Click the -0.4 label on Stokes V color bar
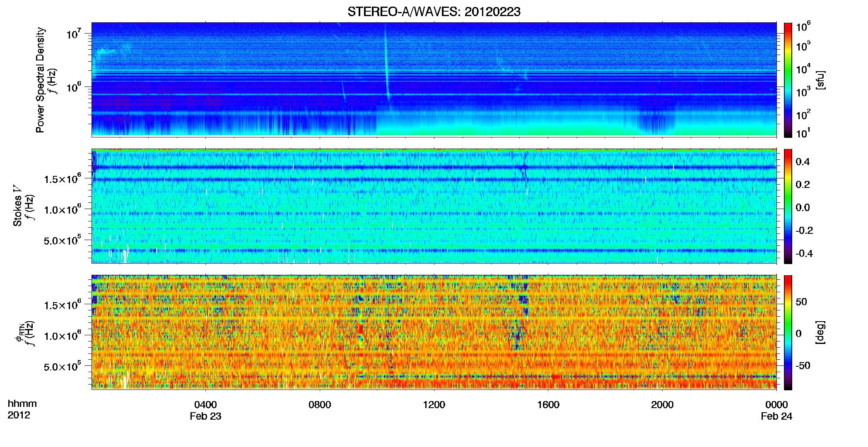The image size is (868, 447). point(804,253)
